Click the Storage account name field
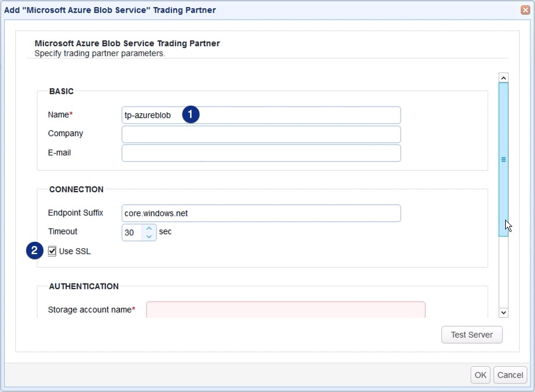Screen dimensions: 535x392 click(x=285, y=310)
